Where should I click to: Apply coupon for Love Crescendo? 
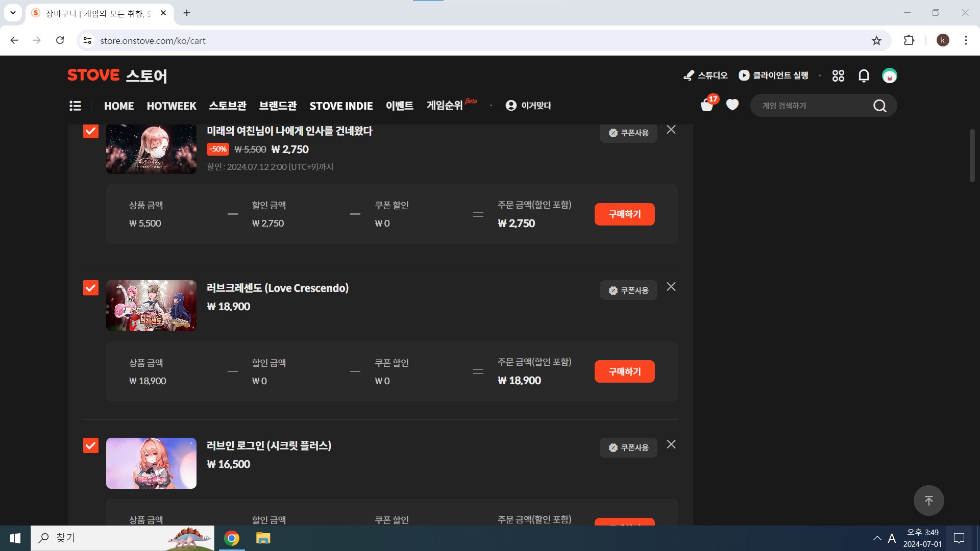coord(628,290)
